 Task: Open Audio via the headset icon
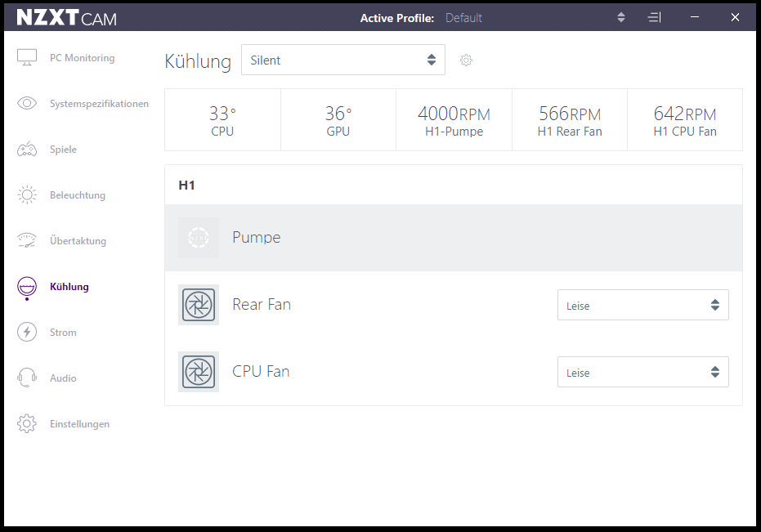pyautogui.click(x=27, y=378)
